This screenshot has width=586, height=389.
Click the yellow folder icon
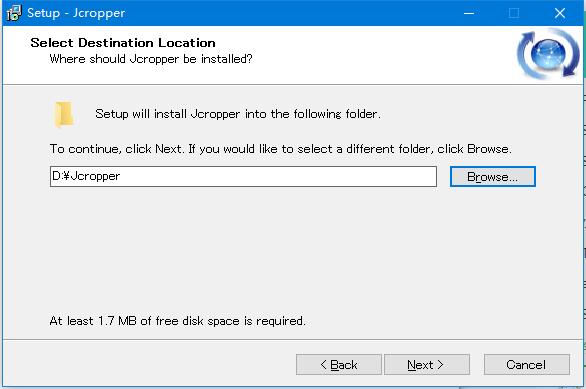64,114
